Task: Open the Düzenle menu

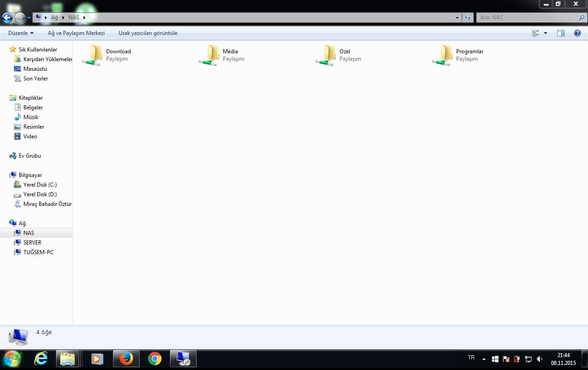Action: click(21, 33)
